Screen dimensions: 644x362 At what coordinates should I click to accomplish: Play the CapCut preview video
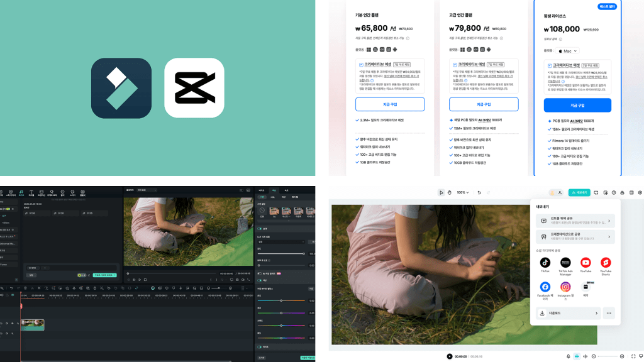tap(449, 356)
